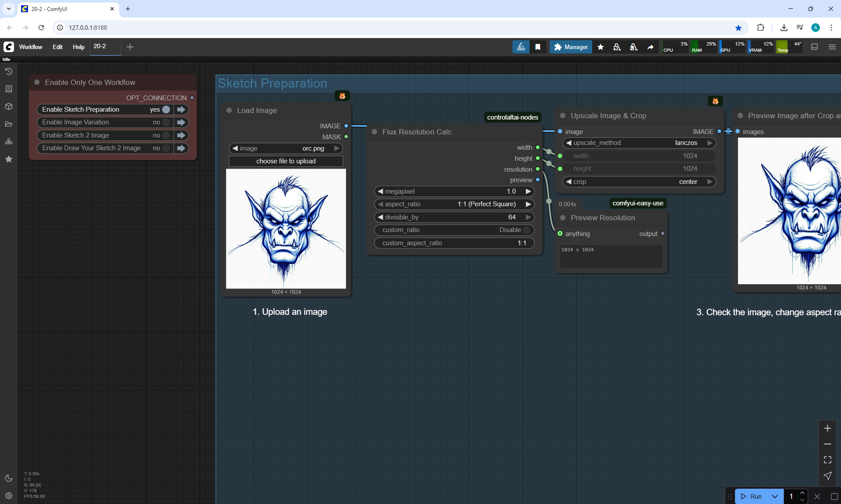Click the megapixel value slider field

click(x=454, y=191)
